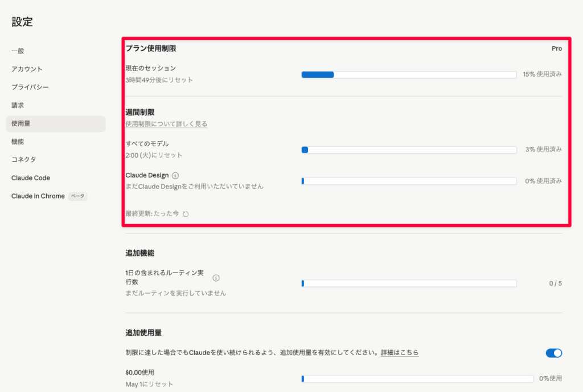The height and width of the screenshot is (392, 583).
Task: Click the 3時間49分後にリセット text
Action: (x=159, y=80)
